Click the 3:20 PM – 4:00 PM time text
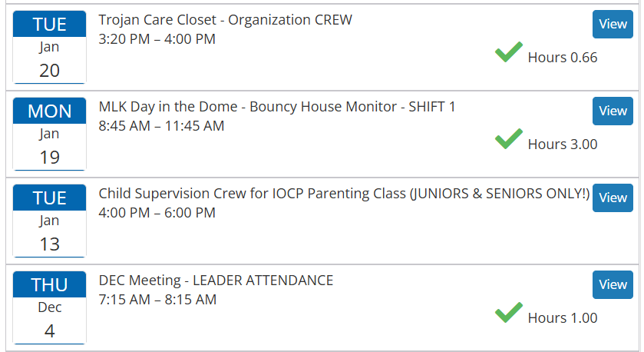This screenshot has height=352, width=644. pos(157,39)
